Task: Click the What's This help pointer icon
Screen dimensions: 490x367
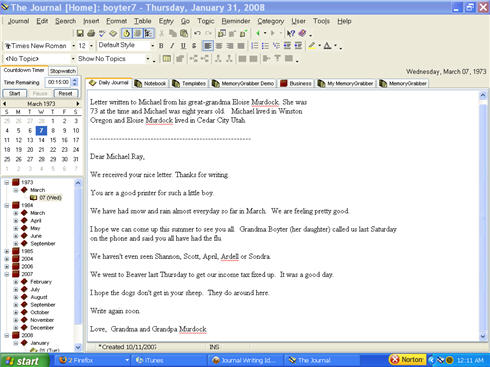Action: pos(291,33)
